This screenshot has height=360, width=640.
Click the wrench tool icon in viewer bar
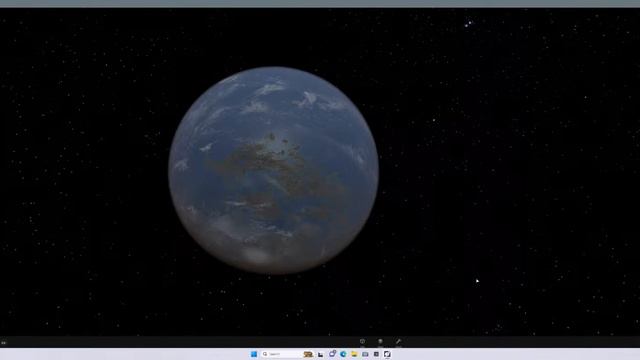(x=398, y=342)
